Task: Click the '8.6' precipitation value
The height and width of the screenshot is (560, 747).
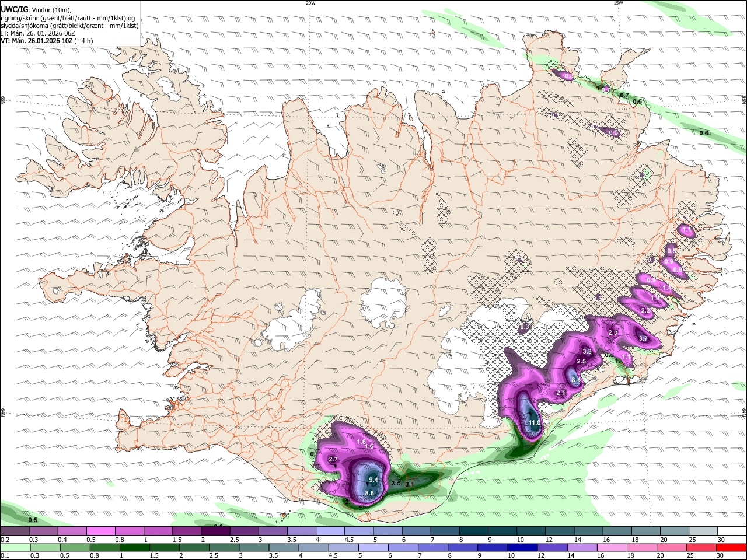Action: click(x=369, y=493)
